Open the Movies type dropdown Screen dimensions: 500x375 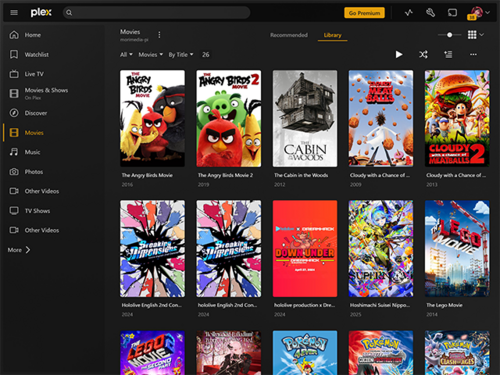pyautogui.click(x=151, y=54)
